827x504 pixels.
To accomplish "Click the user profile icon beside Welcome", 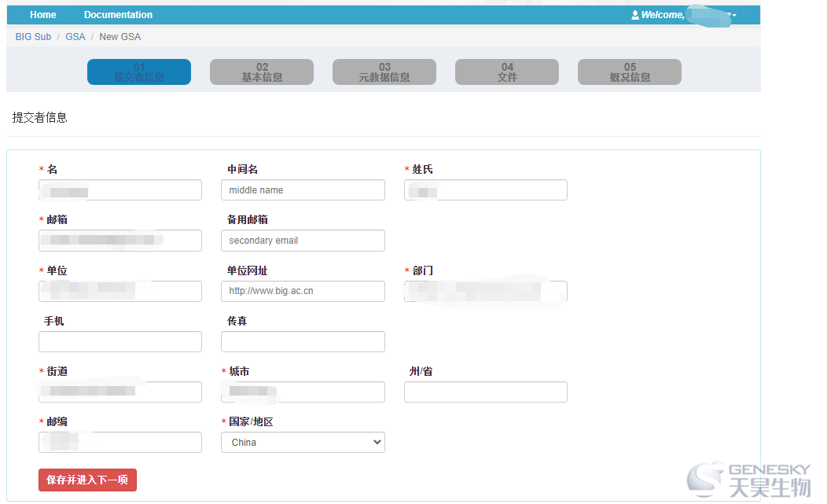I will point(635,15).
